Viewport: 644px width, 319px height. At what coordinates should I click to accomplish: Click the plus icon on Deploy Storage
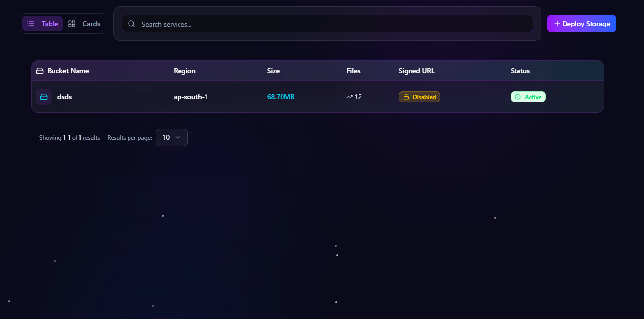pyautogui.click(x=557, y=24)
